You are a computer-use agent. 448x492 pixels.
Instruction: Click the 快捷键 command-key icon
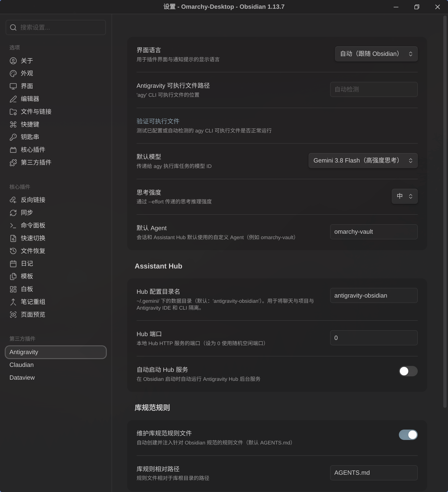(x=13, y=124)
